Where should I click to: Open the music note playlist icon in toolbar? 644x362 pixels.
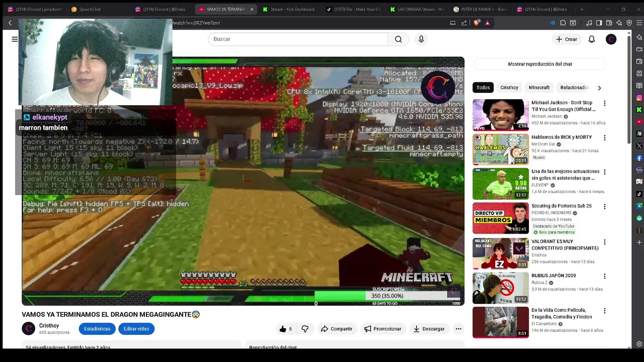coord(589,23)
